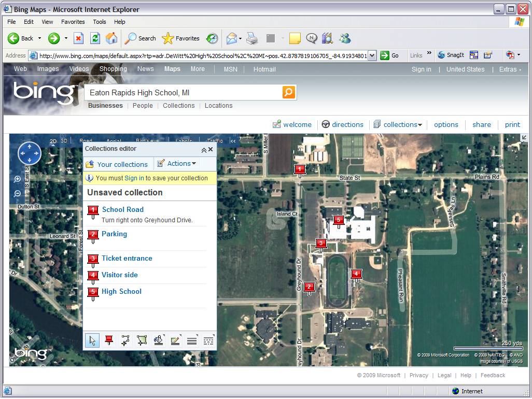532x399 pixels.
Task: Open the line color pencil tool
Action: click(175, 340)
